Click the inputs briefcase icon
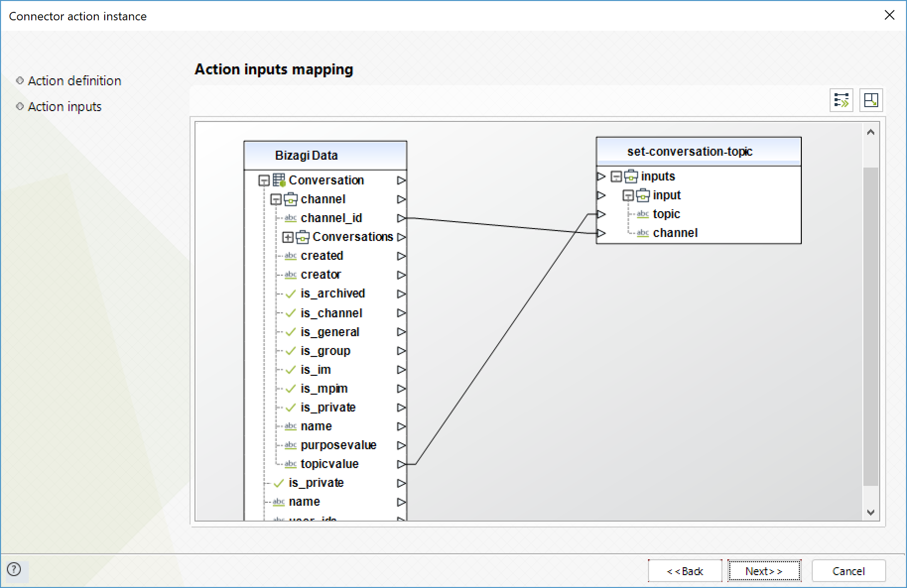Screen dimensions: 907x588 pyautogui.click(x=631, y=176)
